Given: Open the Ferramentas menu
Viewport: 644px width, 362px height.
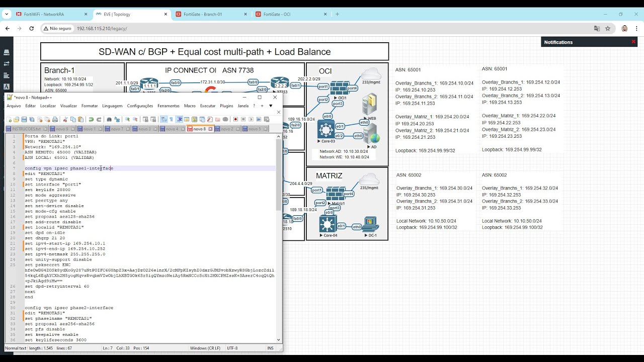Looking at the screenshot, I should pos(169,106).
